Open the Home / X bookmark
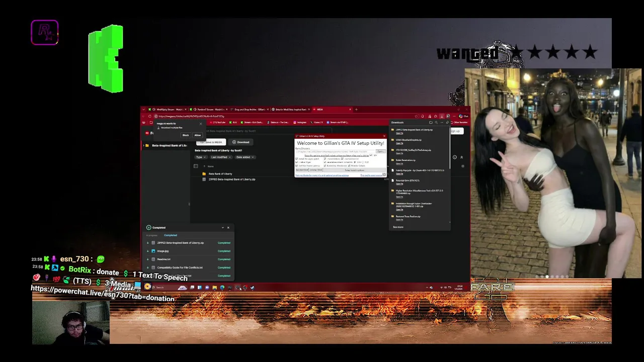 click(317, 122)
